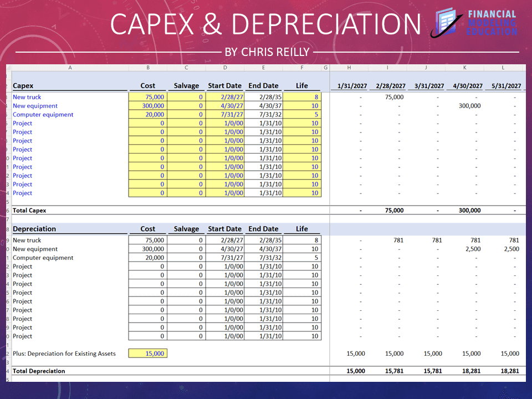532x399 pixels.
Task: Select the New equipment cost cell 300,000 in Capex
Action: click(147, 106)
